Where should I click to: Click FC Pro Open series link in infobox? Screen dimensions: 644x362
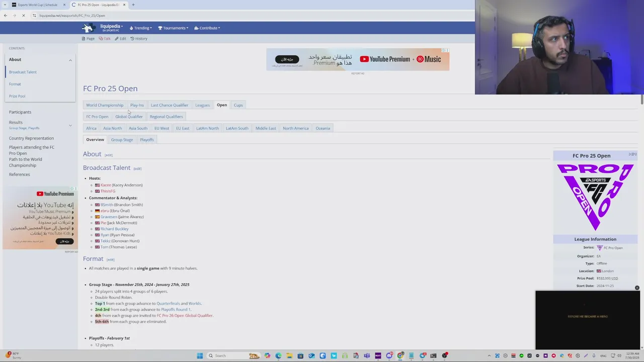613,248
